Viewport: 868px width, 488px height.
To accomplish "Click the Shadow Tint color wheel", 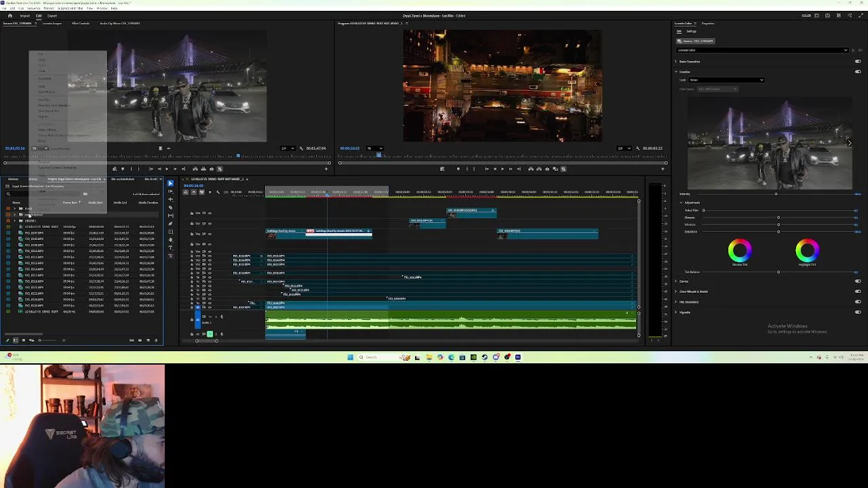I will click(740, 251).
